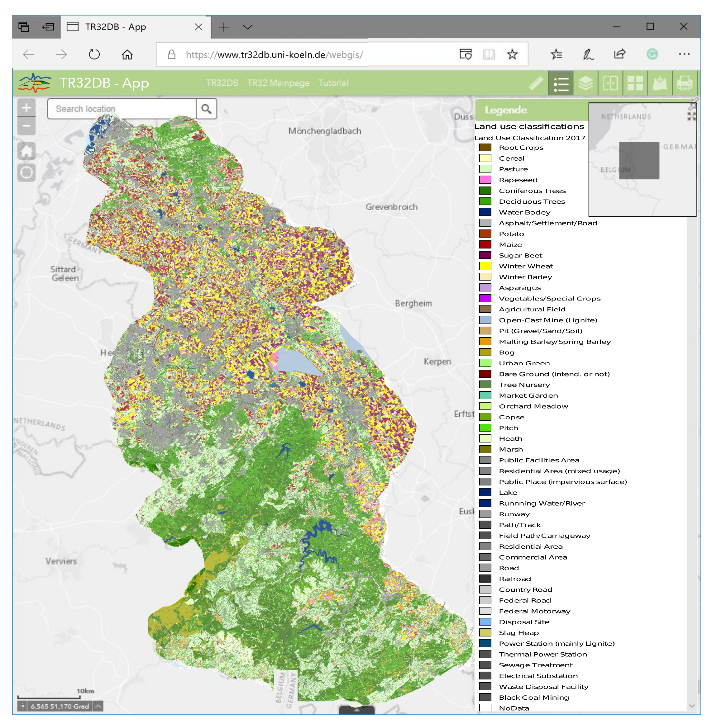Viewport: 712px width, 728px height.
Task: Open the Add Data widget
Action: [660, 83]
